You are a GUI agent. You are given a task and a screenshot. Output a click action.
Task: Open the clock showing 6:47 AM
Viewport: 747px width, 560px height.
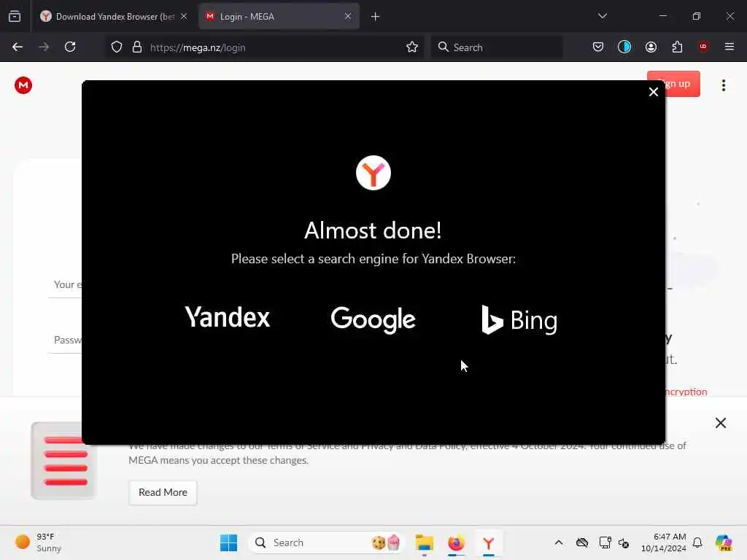point(664,542)
